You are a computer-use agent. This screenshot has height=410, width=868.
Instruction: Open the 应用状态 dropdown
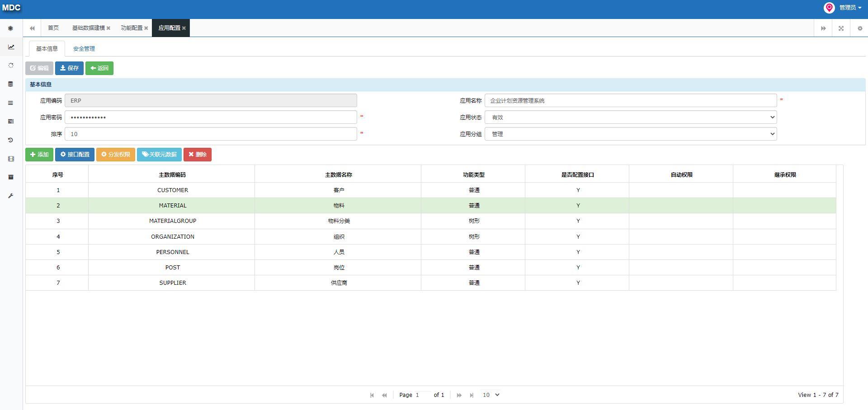(631, 117)
